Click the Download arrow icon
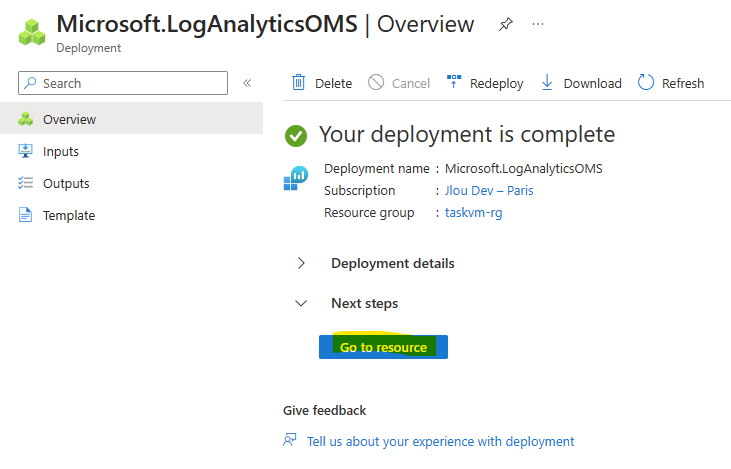The height and width of the screenshot is (469, 731). (x=547, y=83)
